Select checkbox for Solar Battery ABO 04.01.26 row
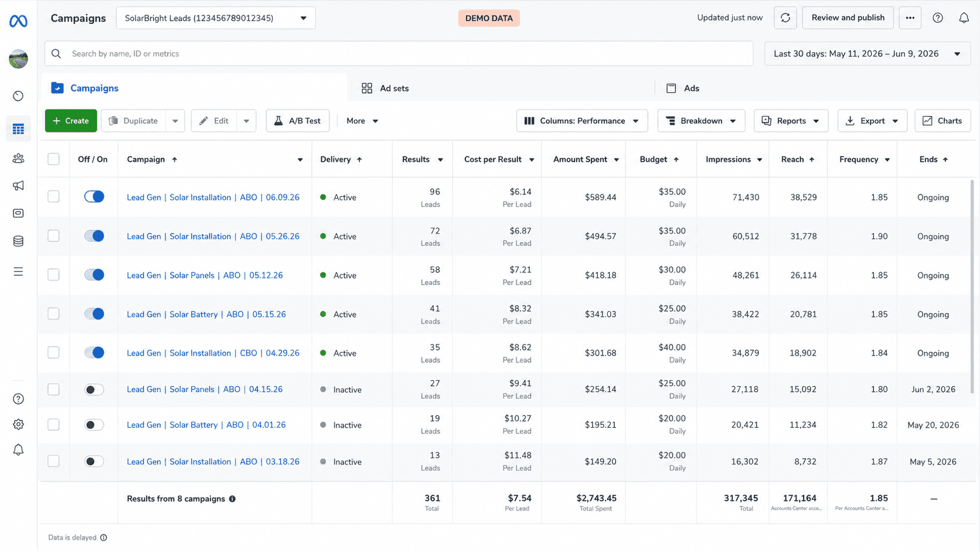 coord(53,424)
